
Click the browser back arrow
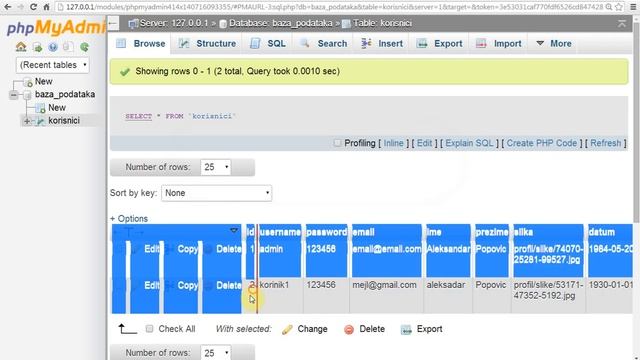(x=7, y=7)
